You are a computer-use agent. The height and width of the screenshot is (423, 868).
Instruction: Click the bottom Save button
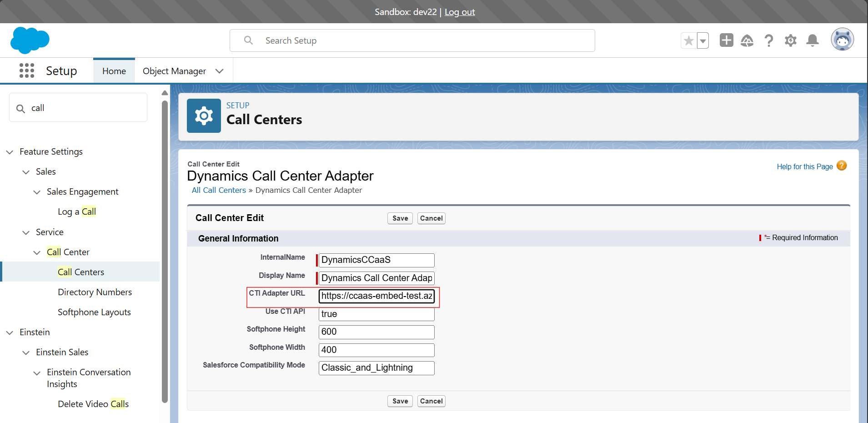tap(400, 401)
